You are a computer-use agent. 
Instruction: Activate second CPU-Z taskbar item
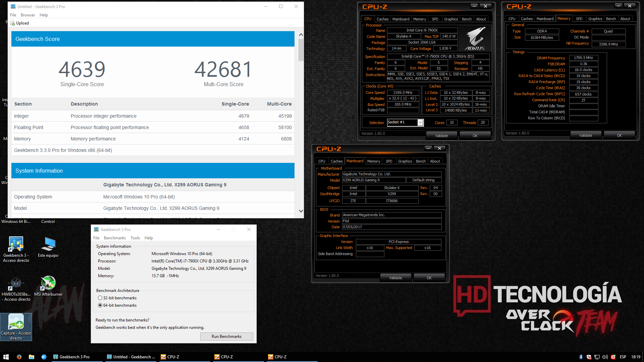click(238, 357)
